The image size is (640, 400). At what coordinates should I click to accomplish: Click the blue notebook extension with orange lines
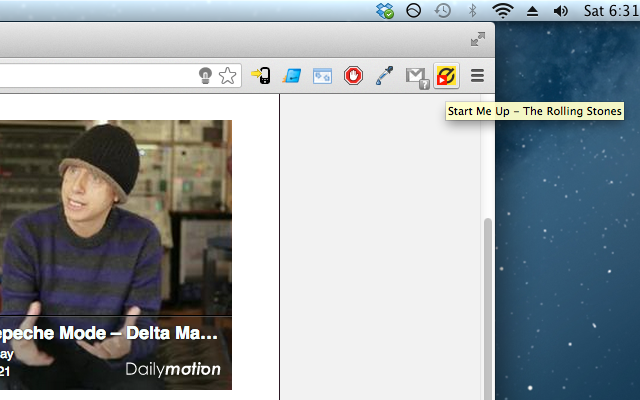point(291,76)
